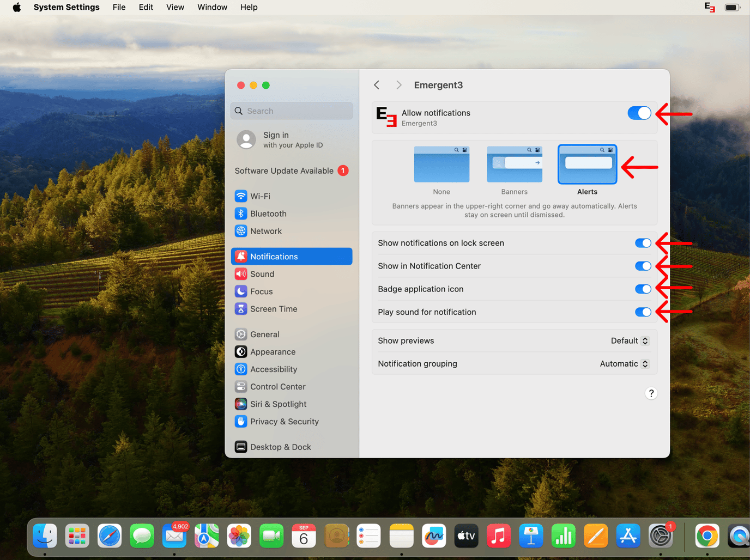750x560 pixels.
Task: Open Wi-Fi settings from sidebar
Action: tap(260, 196)
